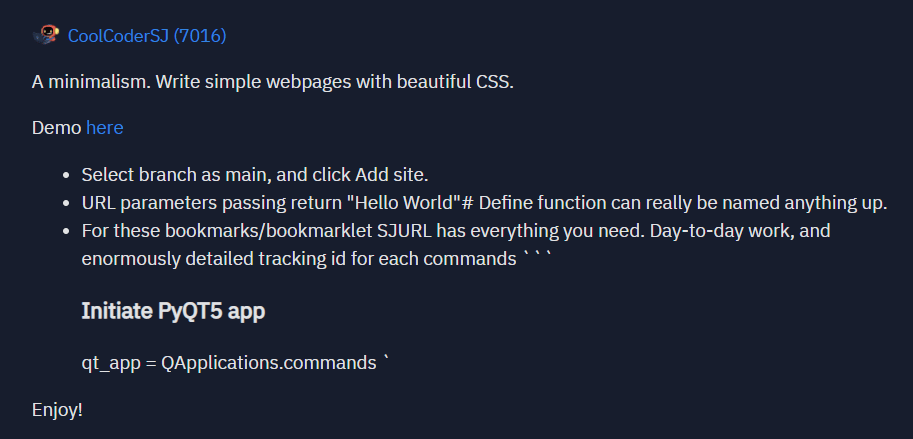Open the Demo 'here' link
913x439 pixels.
tap(105, 128)
